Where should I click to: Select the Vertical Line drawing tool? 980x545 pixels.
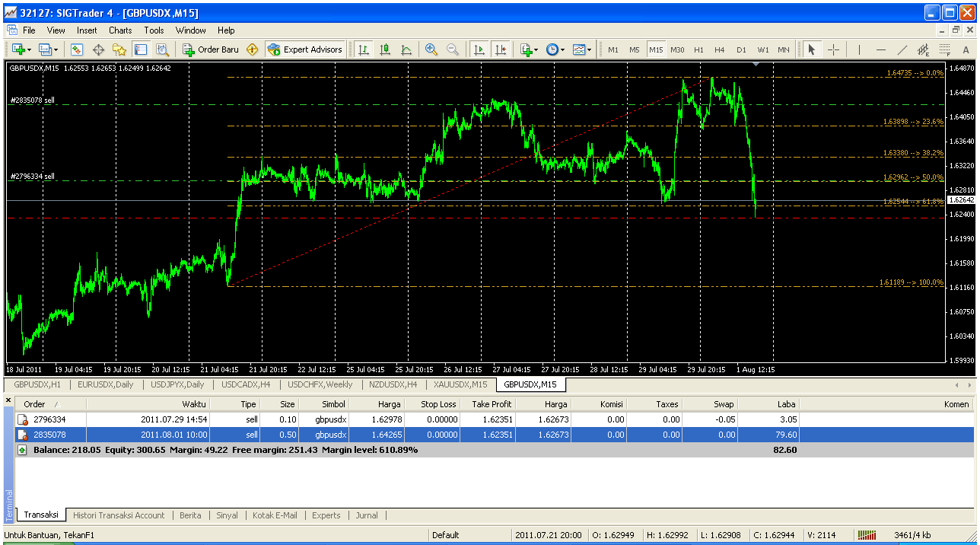tap(859, 49)
